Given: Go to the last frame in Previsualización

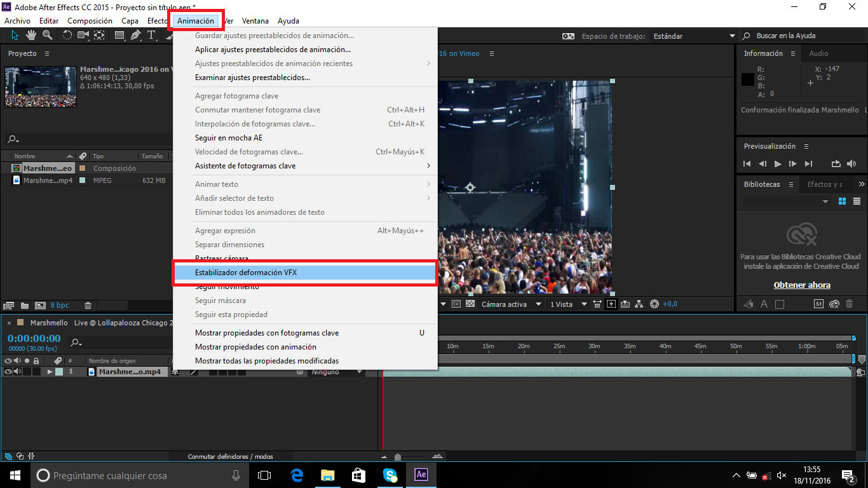Looking at the screenshot, I should pos(808,164).
